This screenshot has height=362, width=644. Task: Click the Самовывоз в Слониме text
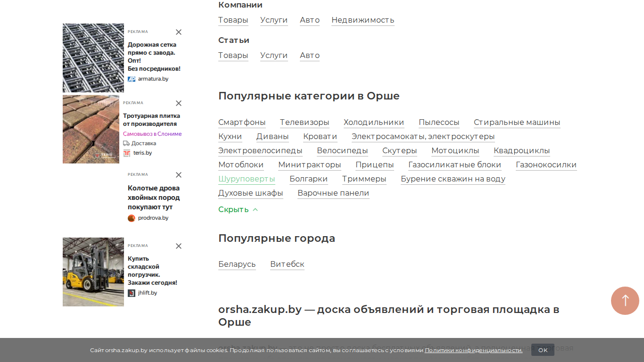(152, 134)
